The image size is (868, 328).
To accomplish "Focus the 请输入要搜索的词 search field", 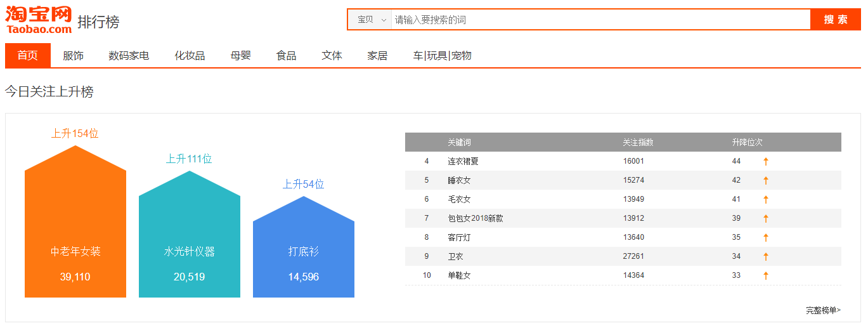I will click(600, 20).
